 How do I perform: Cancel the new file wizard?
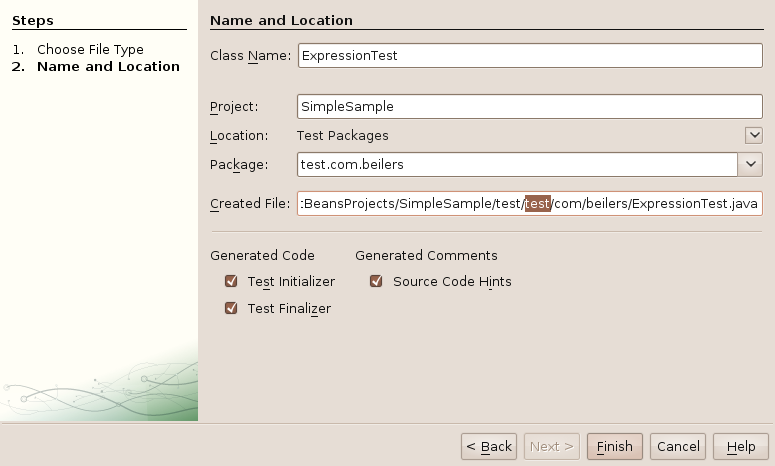[678, 446]
